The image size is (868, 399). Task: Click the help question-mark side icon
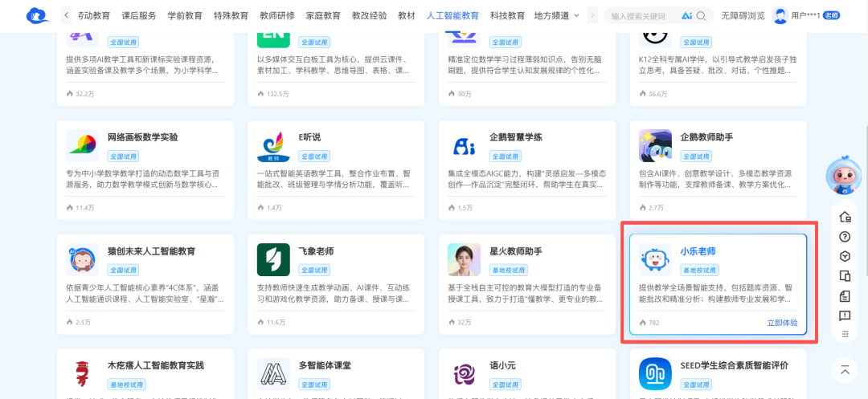(x=845, y=237)
